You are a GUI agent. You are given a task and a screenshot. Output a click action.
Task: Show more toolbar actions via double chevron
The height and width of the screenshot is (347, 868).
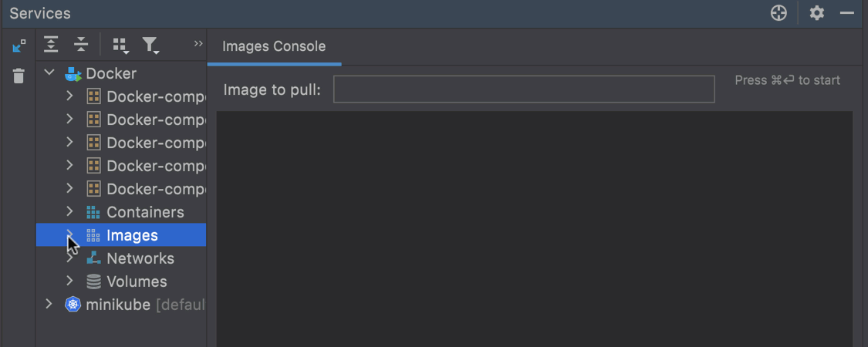pyautogui.click(x=198, y=44)
